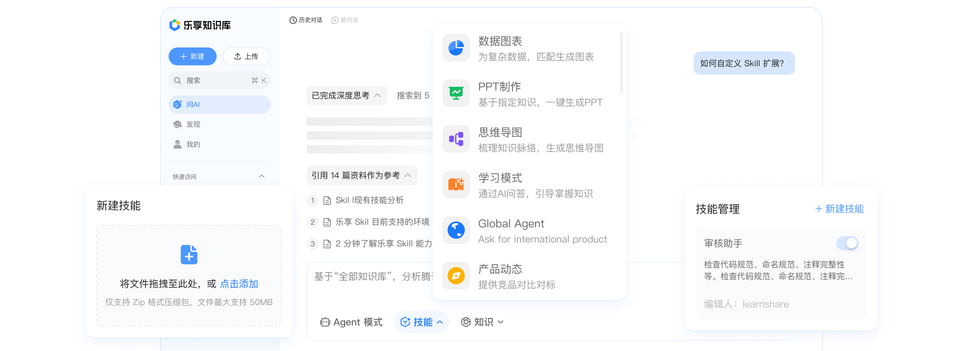Click the add-file icon in upload area
Image resolution: width=980 pixels, height=351 pixels.
(189, 254)
